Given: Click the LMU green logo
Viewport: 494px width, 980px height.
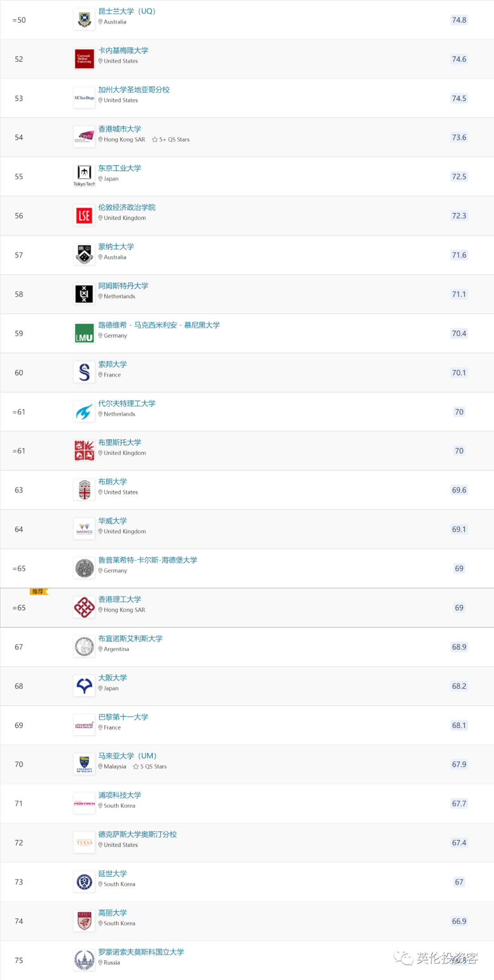Looking at the screenshot, I should tap(84, 333).
